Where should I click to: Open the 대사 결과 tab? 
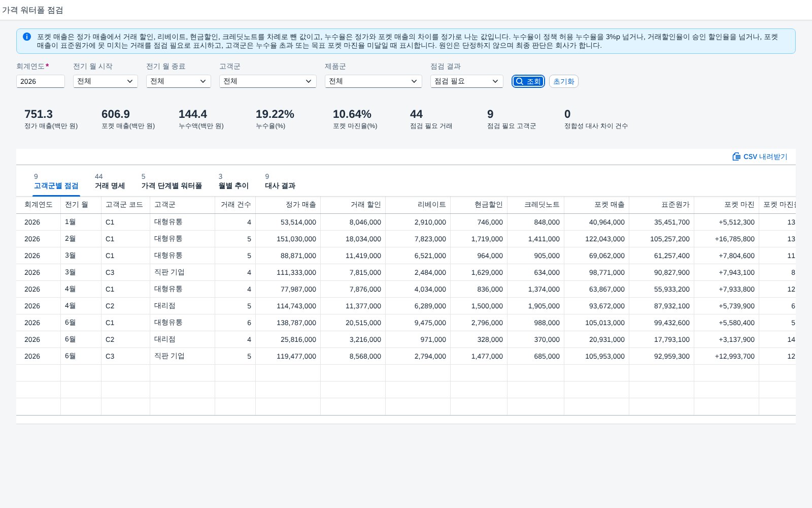tap(280, 181)
